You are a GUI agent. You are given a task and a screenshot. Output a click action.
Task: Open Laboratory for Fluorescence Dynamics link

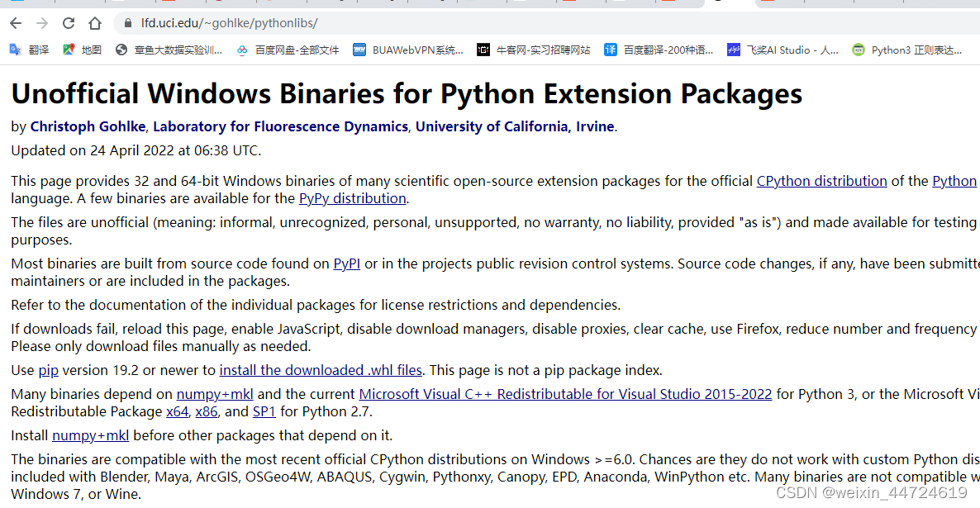pyautogui.click(x=281, y=126)
